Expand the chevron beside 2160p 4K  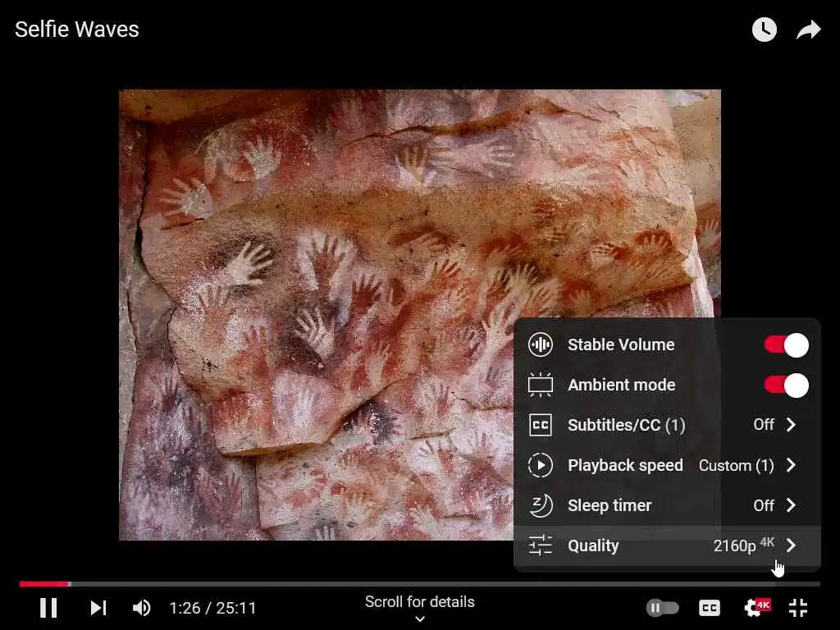coord(792,545)
